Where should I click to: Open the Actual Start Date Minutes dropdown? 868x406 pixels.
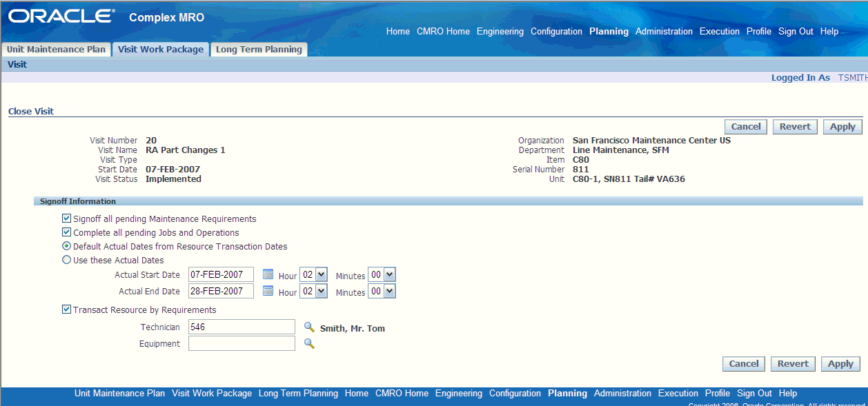[x=382, y=275]
